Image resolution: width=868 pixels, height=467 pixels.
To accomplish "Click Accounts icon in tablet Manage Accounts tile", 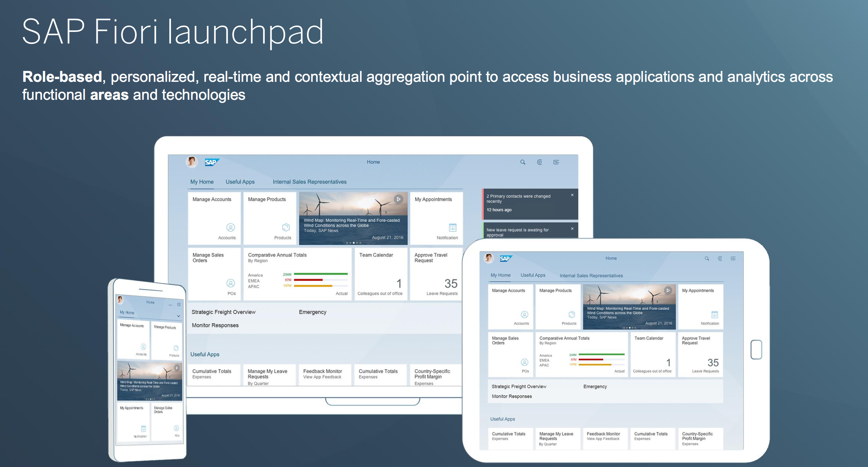I will pyautogui.click(x=525, y=314).
